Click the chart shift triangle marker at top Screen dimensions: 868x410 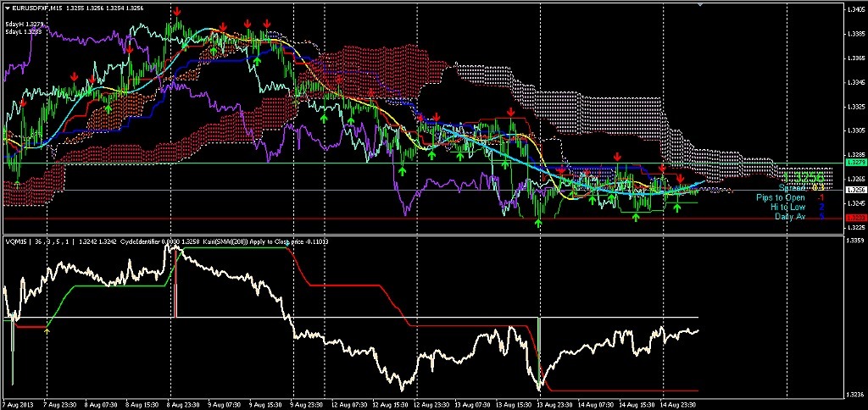tap(702, 6)
